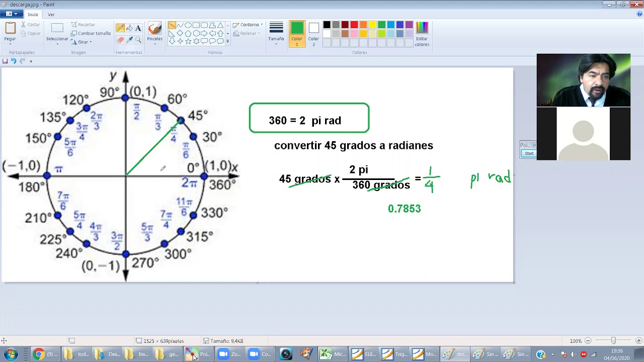Click the '100%' zoom percentage text

(x=576, y=341)
